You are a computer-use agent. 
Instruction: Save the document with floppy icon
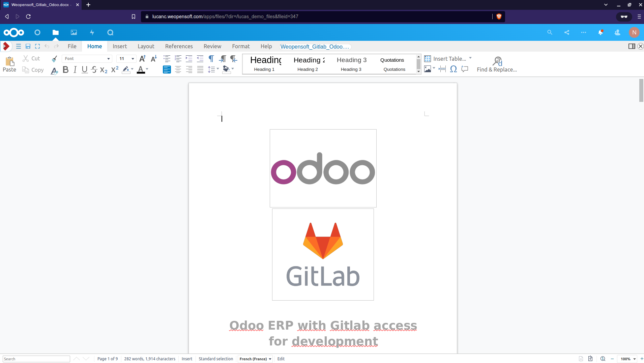point(28,46)
